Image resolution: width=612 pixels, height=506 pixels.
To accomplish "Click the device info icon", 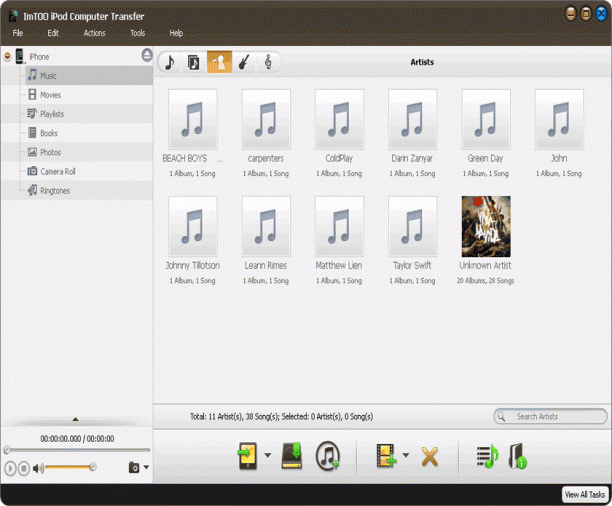I will pyautogui.click(x=518, y=456).
